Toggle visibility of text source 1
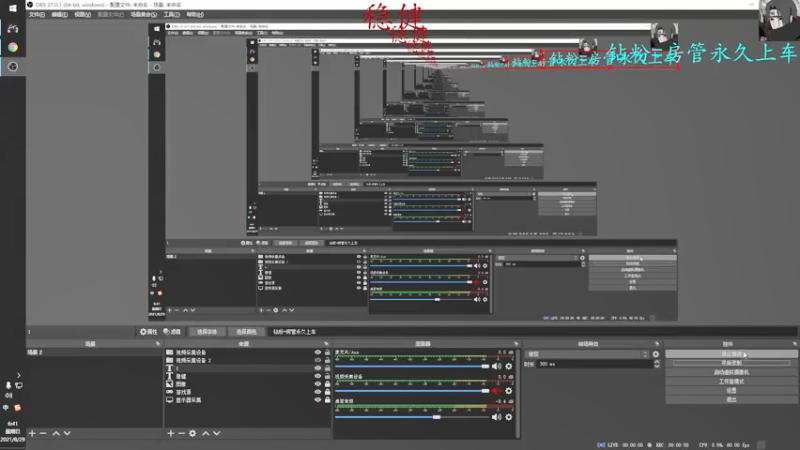The height and width of the screenshot is (450, 800). (x=318, y=368)
